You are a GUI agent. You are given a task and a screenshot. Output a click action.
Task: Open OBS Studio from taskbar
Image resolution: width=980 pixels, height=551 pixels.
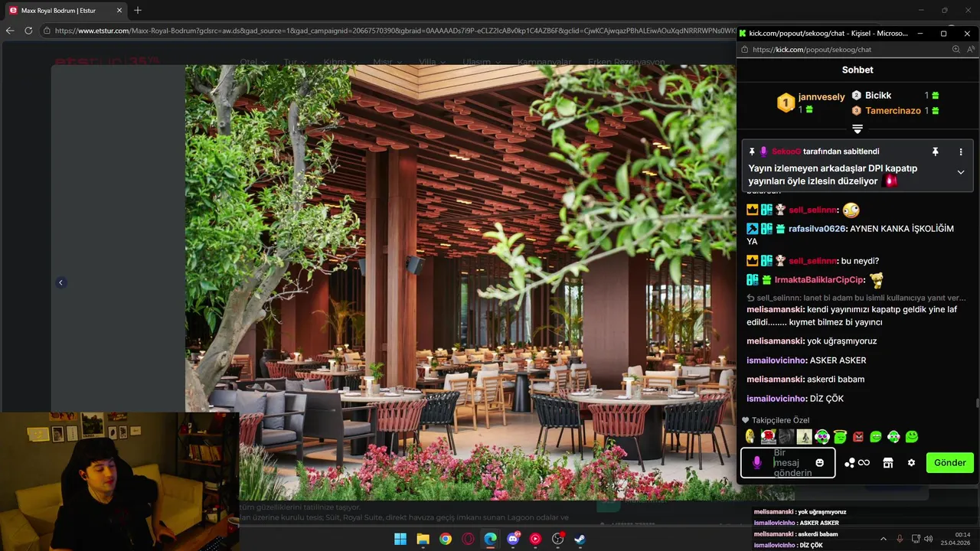tap(558, 539)
